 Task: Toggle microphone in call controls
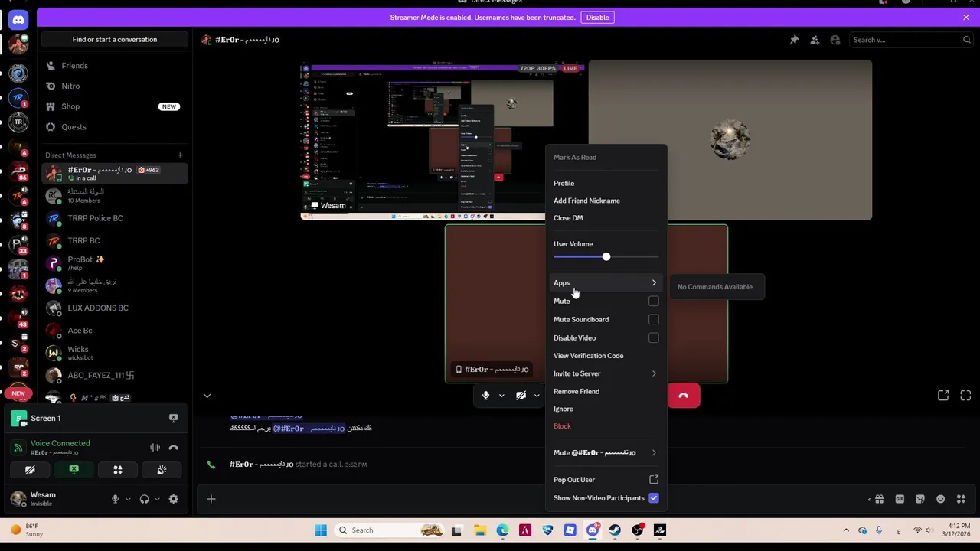pos(485,396)
